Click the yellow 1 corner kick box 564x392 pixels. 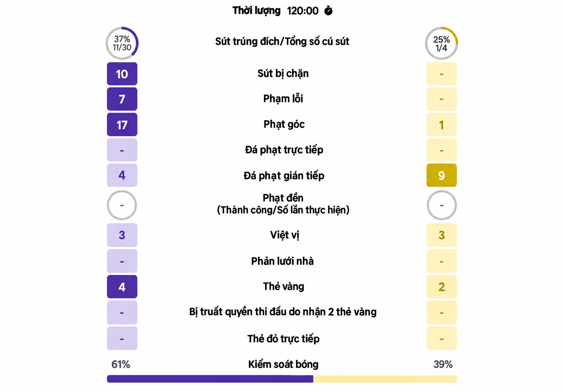click(x=441, y=124)
